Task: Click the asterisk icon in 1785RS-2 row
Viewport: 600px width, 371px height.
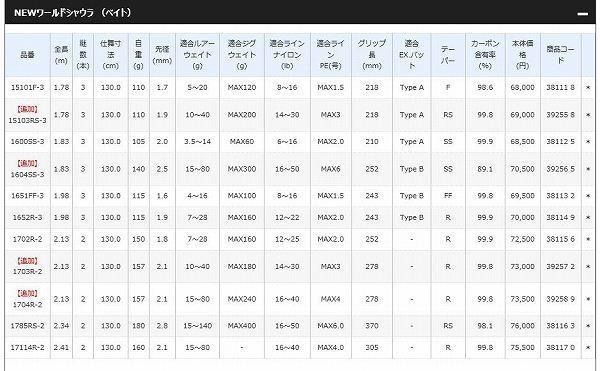Action: tap(588, 326)
